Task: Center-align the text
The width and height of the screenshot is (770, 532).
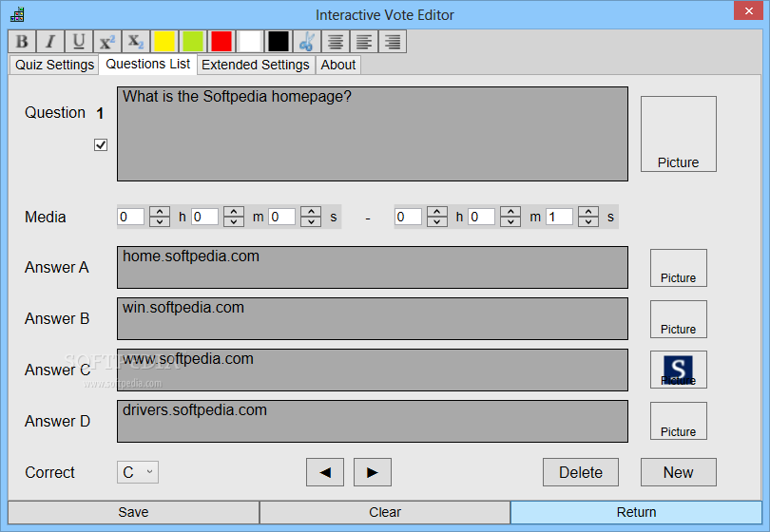Action: (x=336, y=42)
